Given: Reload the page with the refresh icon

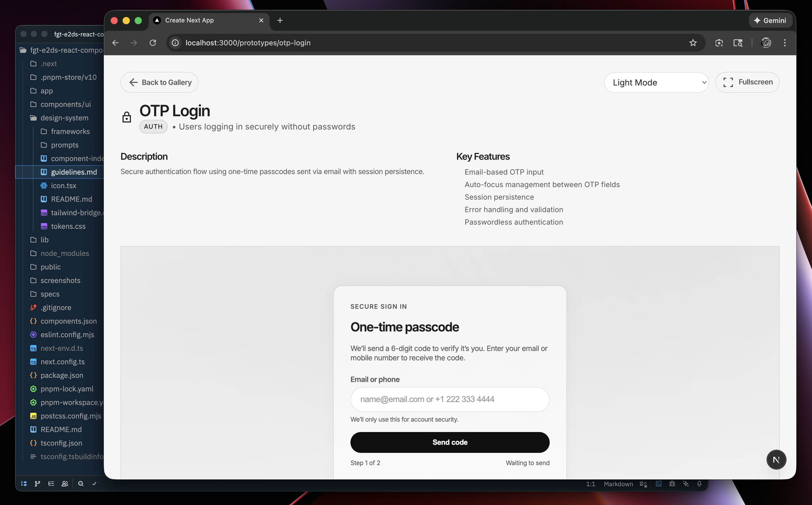Looking at the screenshot, I should [x=153, y=43].
